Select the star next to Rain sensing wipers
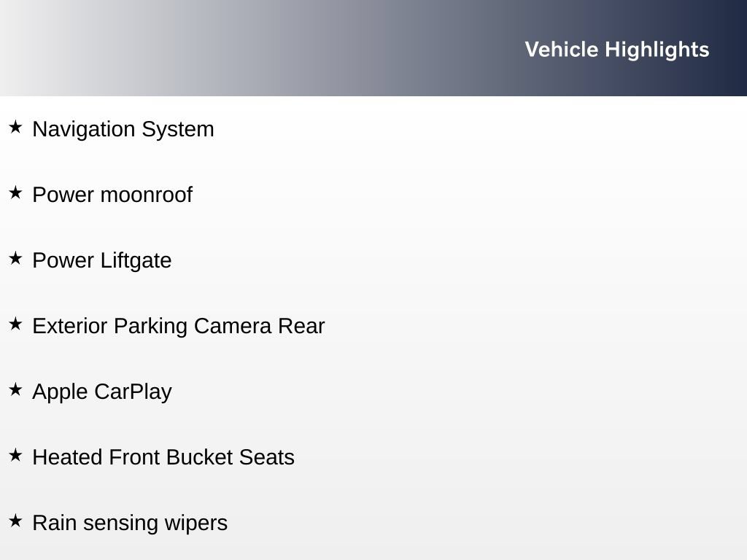Image resolution: width=747 pixels, height=560 pixels. (15, 521)
